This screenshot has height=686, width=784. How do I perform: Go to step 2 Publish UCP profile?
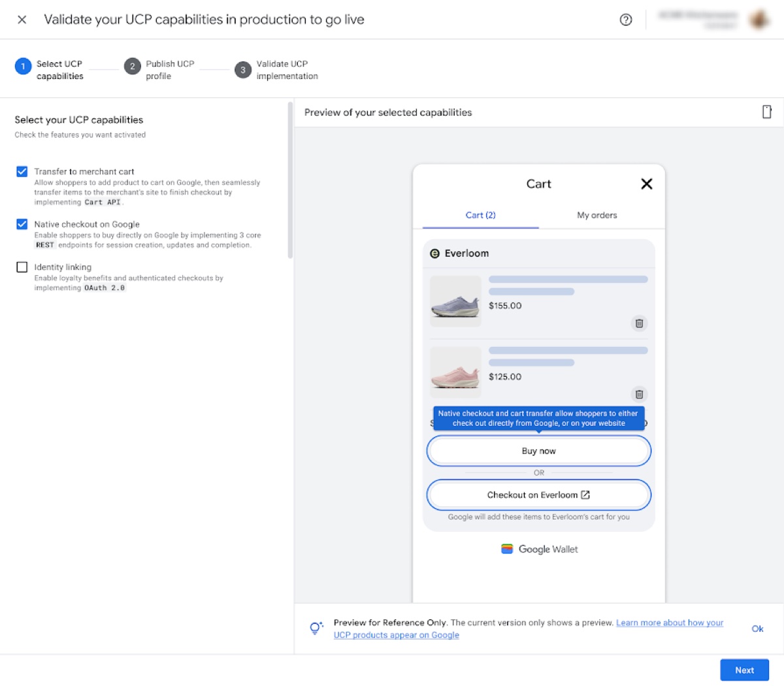tap(160, 69)
